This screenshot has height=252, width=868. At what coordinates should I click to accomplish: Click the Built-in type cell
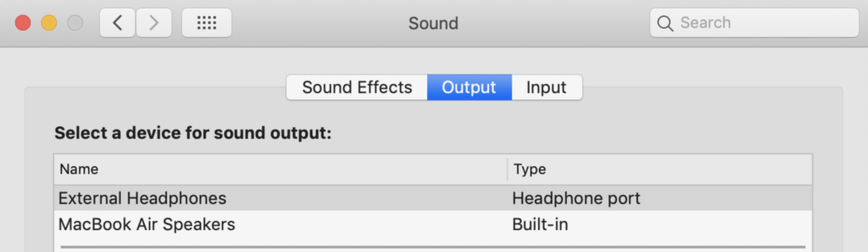click(540, 224)
